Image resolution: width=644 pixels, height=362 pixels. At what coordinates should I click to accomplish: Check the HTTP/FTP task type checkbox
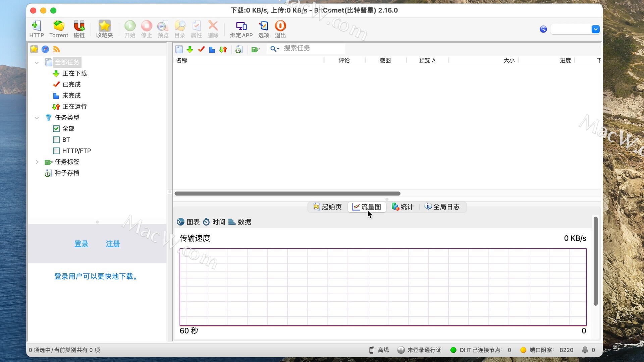tap(56, 151)
